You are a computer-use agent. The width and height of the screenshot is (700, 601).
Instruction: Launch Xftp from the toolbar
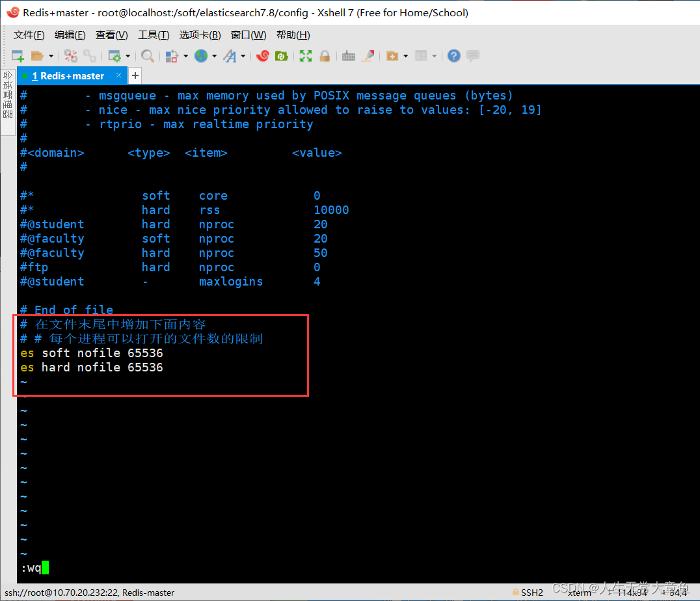282,56
